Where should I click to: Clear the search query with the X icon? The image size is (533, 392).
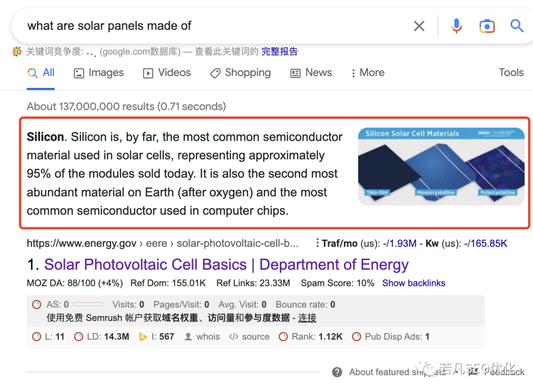419,26
